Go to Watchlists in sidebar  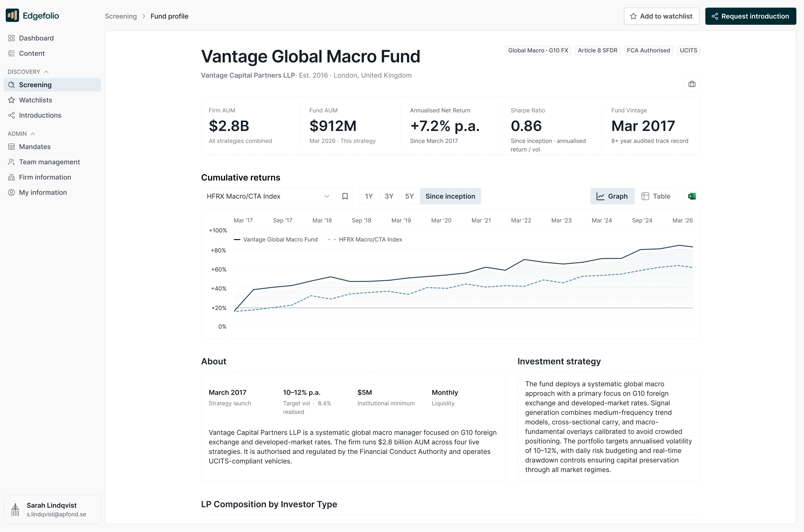pos(52,100)
